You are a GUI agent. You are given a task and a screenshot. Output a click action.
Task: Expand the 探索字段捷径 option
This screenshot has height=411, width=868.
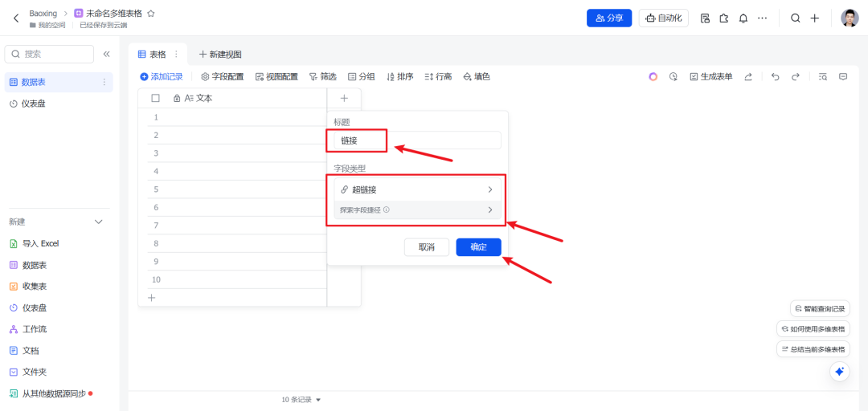tap(417, 210)
